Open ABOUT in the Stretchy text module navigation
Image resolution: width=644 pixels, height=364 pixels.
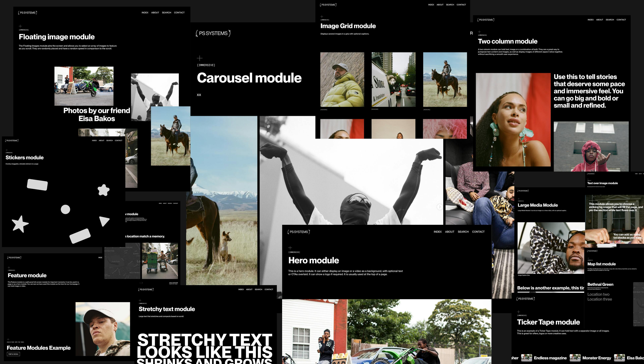pyautogui.click(x=249, y=289)
